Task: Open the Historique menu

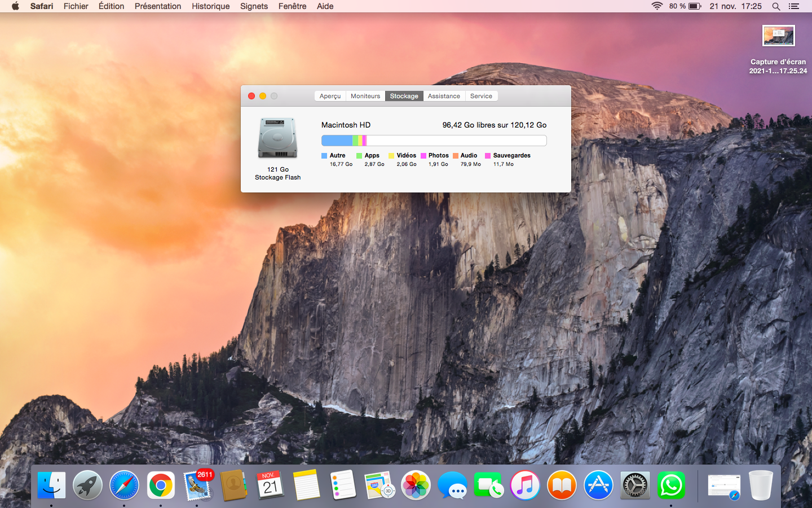Action: click(x=210, y=6)
